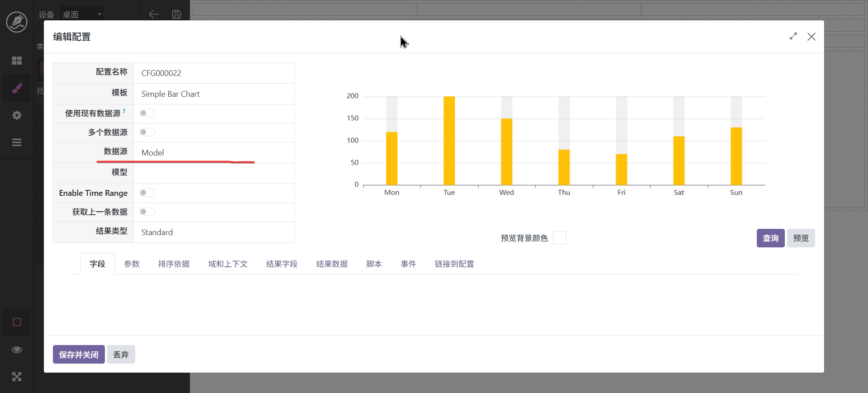
Task: Turn on the Enable Time Range switch
Action: pyautogui.click(x=147, y=193)
